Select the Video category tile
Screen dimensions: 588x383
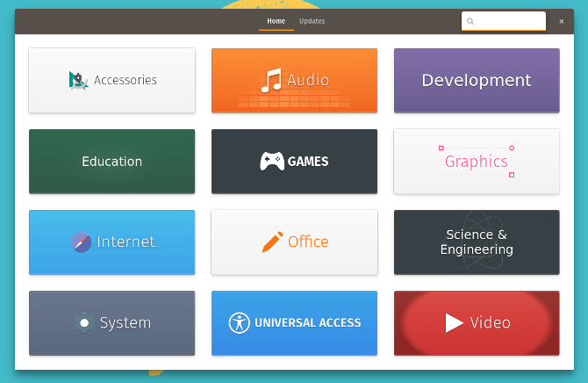coord(477,323)
